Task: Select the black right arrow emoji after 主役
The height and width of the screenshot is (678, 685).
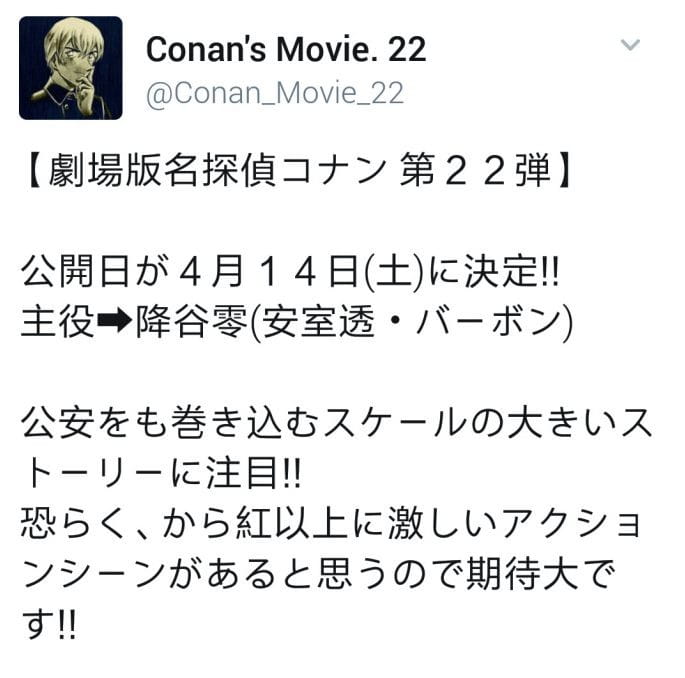Action: [x=114, y=321]
